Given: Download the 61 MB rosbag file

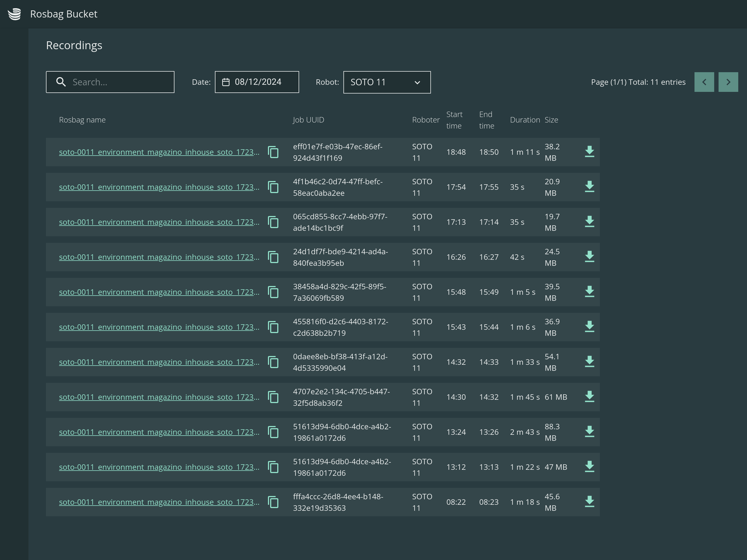Looking at the screenshot, I should coord(589,396).
